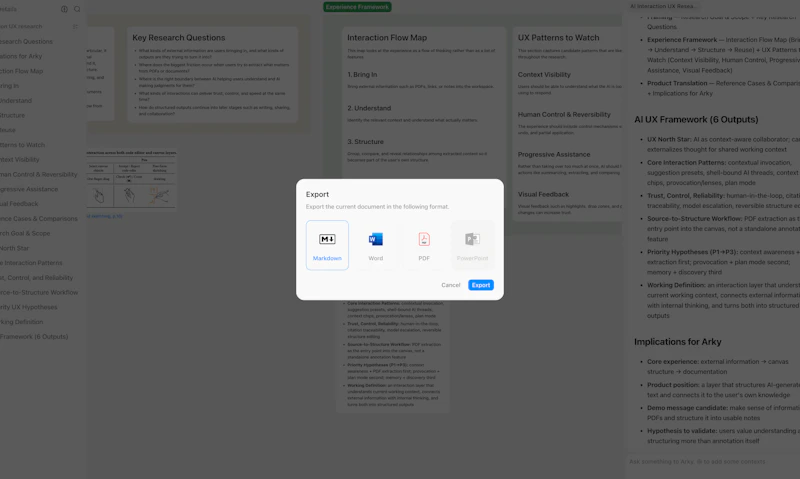This screenshot has height=479, width=800.
Task: Select the AI UX Framework (6 Outputs) heading
Action: point(696,119)
